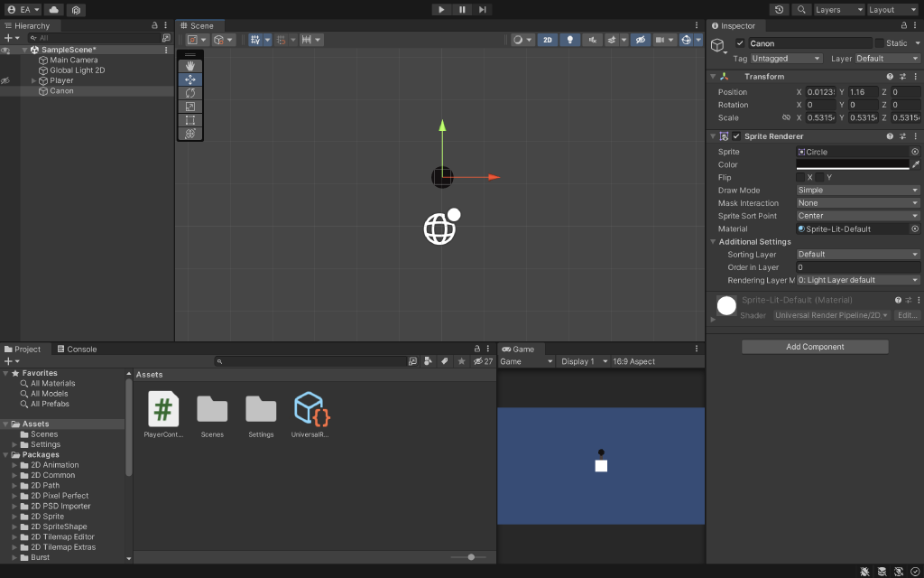
Task: Switch to the Console tab
Action: coord(78,348)
